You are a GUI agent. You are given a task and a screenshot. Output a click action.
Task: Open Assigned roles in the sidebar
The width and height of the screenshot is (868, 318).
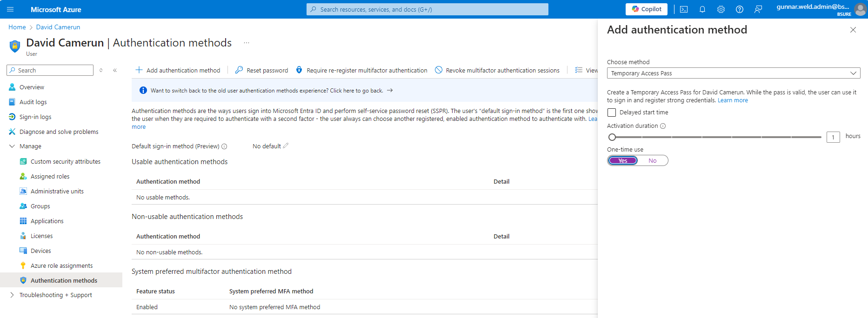click(50, 176)
